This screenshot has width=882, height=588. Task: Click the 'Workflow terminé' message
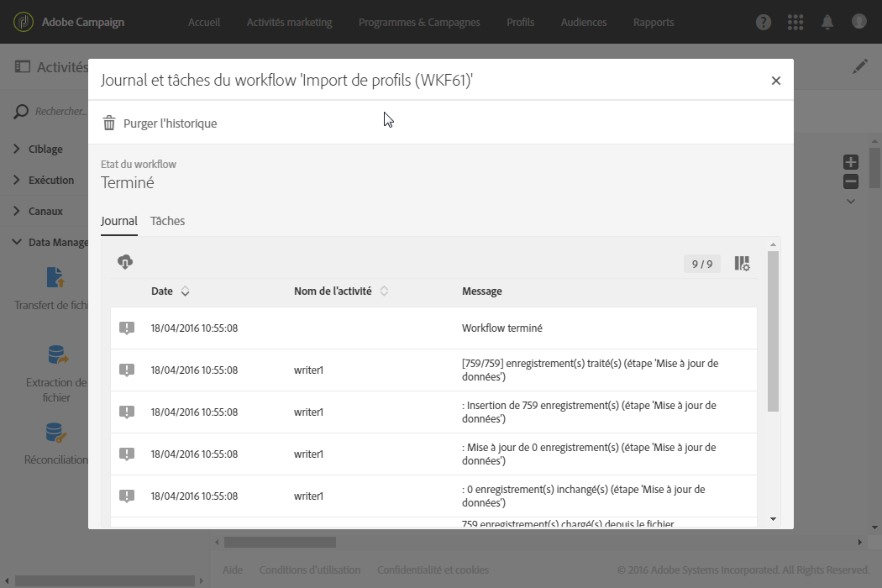point(502,328)
